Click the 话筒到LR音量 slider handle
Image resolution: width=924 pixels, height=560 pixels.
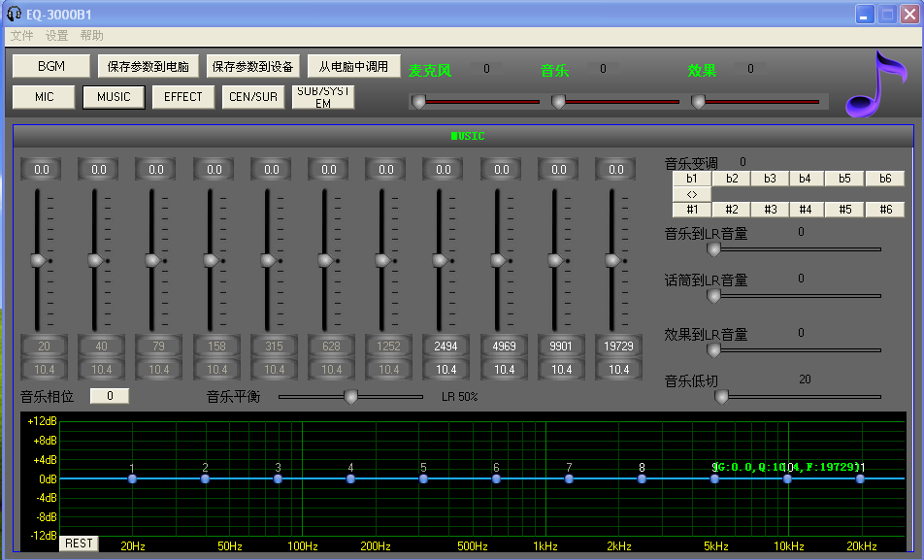point(713,296)
